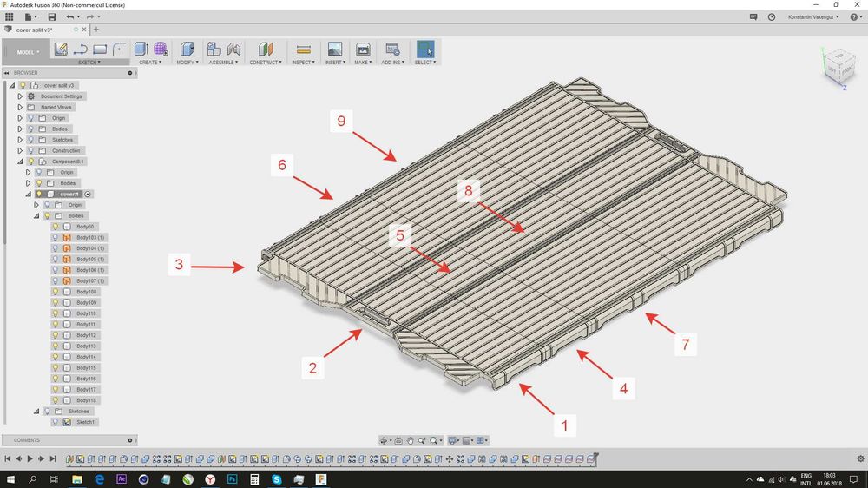The image size is (868, 488).
Task: Select the Joint assemble icon
Action: [x=233, y=49]
